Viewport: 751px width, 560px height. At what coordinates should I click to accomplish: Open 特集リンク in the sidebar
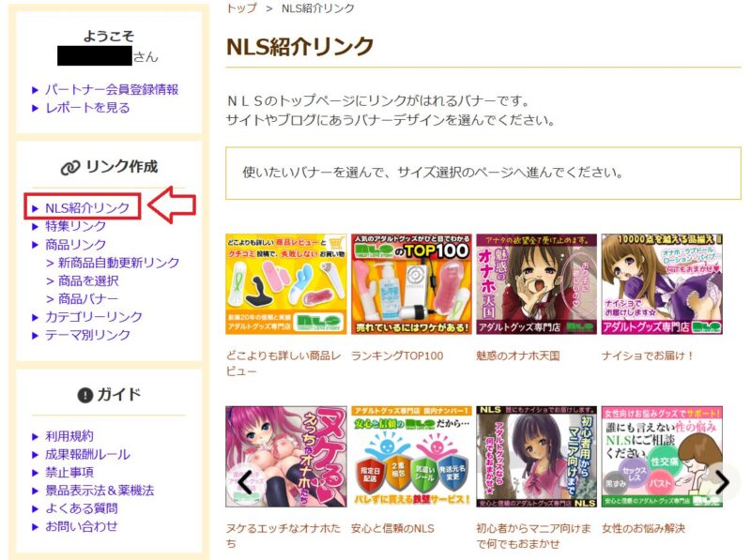pos(75,226)
